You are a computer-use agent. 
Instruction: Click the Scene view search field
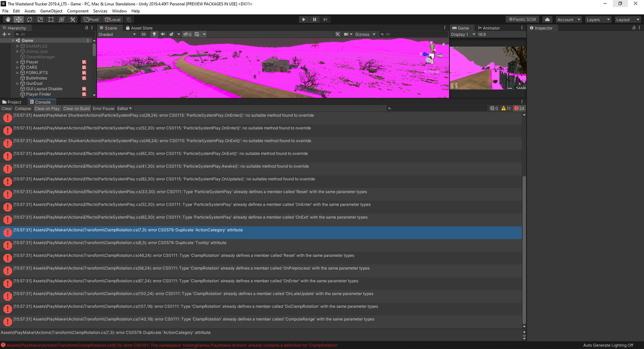[x=413, y=34]
